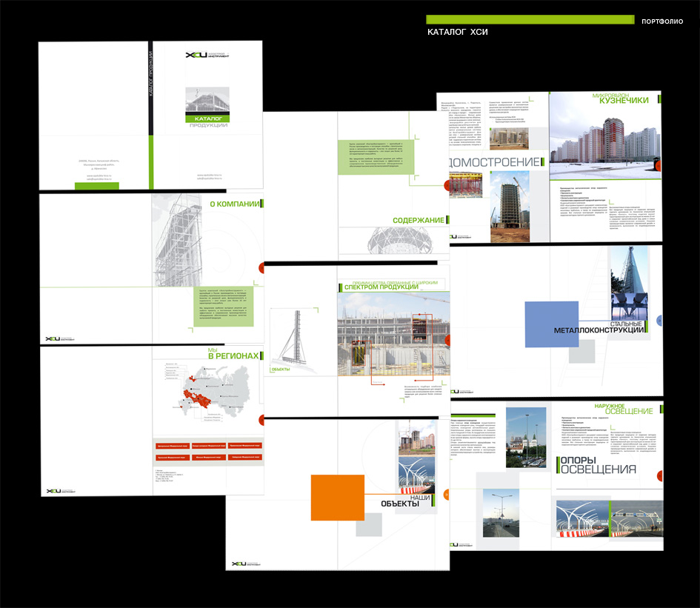Click the green text block above СОДЕРЖАНИЕ
The image size is (700, 608).
click(376, 158)
